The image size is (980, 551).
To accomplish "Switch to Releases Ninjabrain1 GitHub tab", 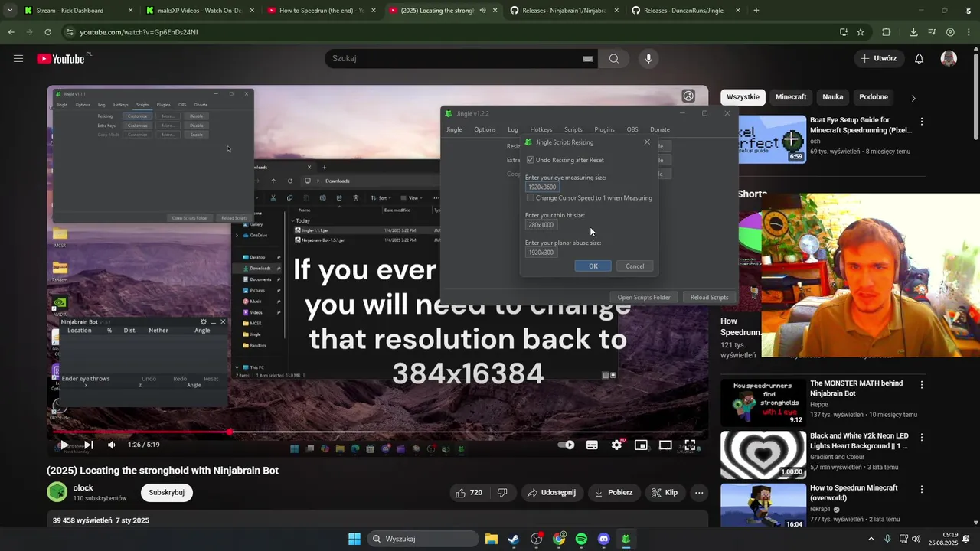I will (x=564, y=11).
